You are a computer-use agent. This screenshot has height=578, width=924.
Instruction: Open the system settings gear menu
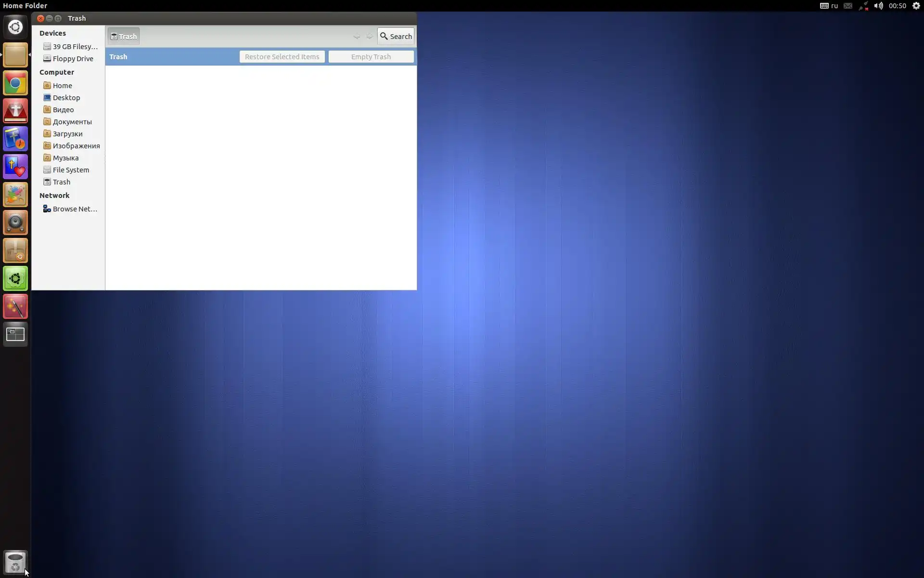(916, 6)
